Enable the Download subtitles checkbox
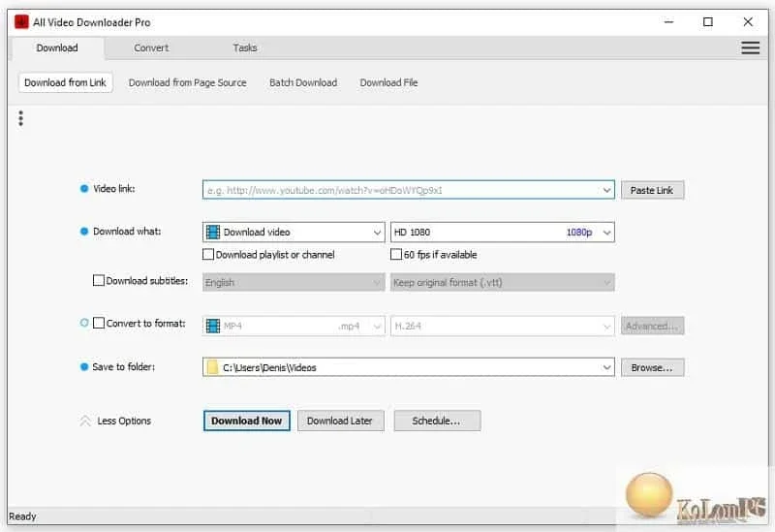The image size is (775, 532). point(99,280)
